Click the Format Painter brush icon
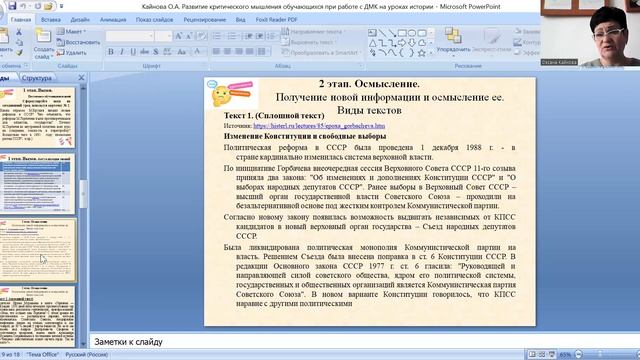Viewport: 640px width, 360px height. [x=19, y=53]
